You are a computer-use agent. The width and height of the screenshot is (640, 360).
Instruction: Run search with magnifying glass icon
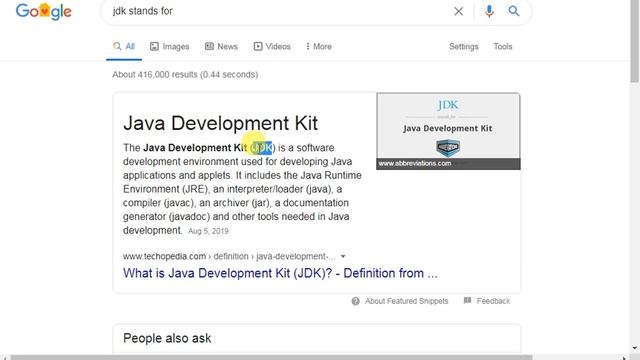click(x=514, y=11)
